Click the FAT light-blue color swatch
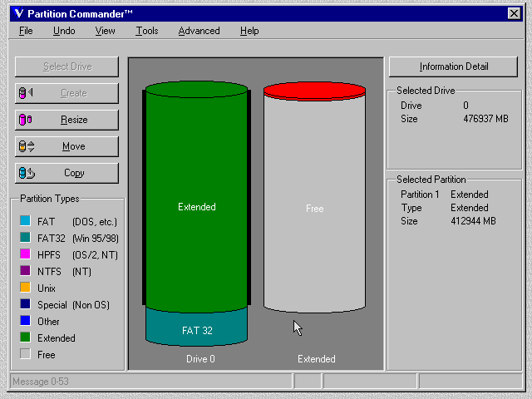 (25, 220)
